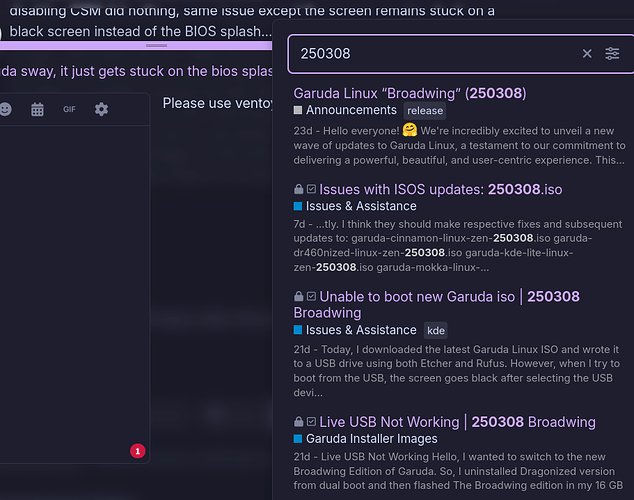This screenshot has width=634, height=500.
Task: Click the 250308 search input field
Action: (x=438, y=53)
